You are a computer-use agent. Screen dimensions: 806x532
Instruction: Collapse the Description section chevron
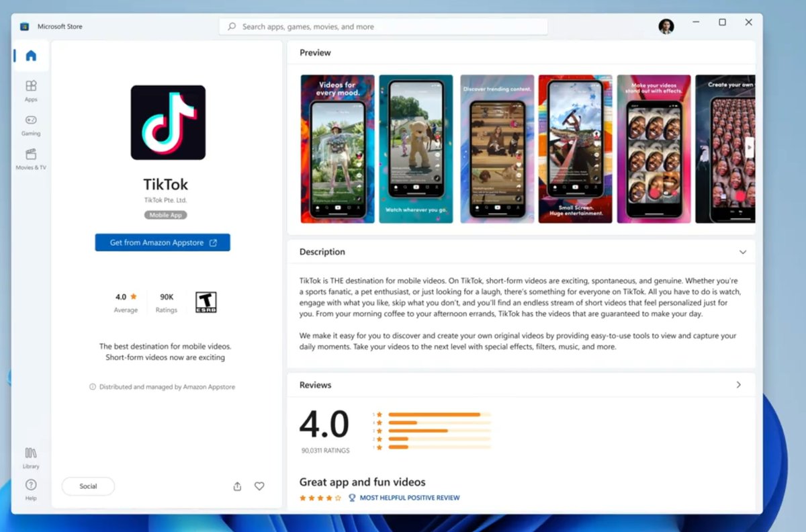[x=742, y=253]
